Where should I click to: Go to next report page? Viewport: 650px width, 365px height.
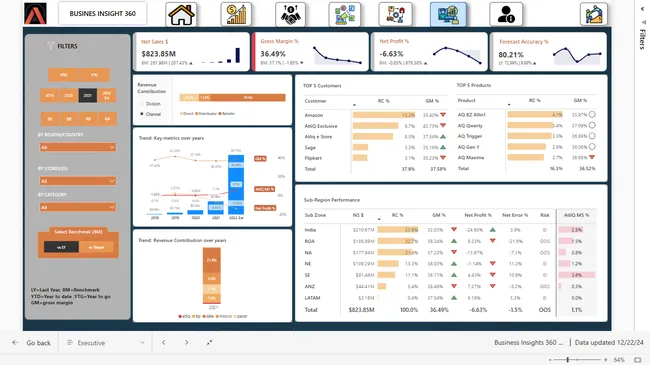tap(187, 343)
